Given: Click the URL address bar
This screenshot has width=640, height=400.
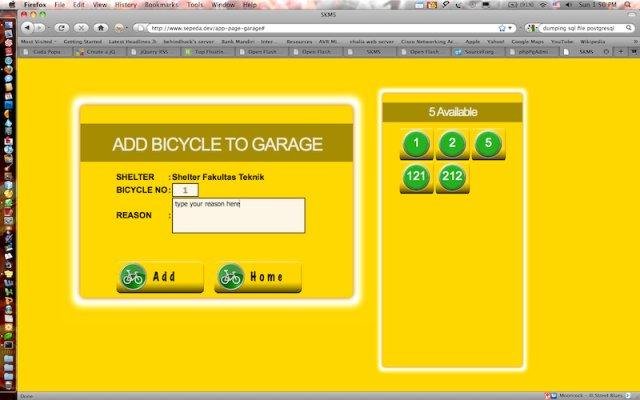Looking at the screenshot, I should point(322,28).
